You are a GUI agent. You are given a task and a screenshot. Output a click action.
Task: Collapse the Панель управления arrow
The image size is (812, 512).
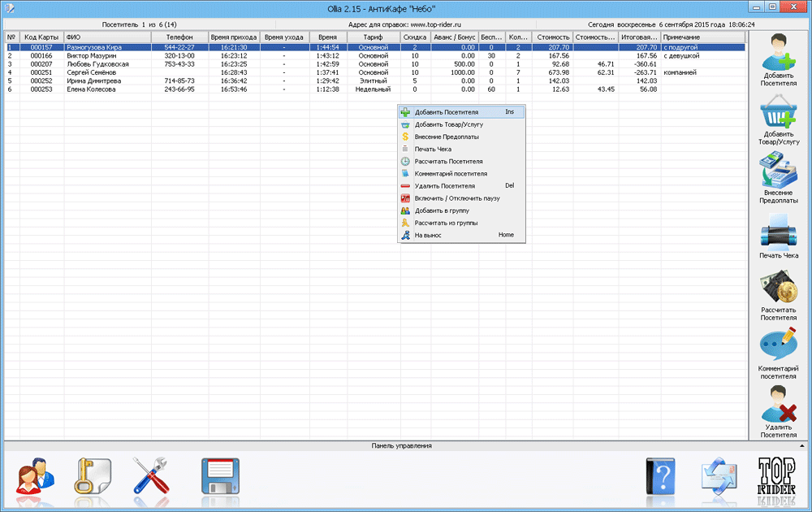click(x=802, y=445)
